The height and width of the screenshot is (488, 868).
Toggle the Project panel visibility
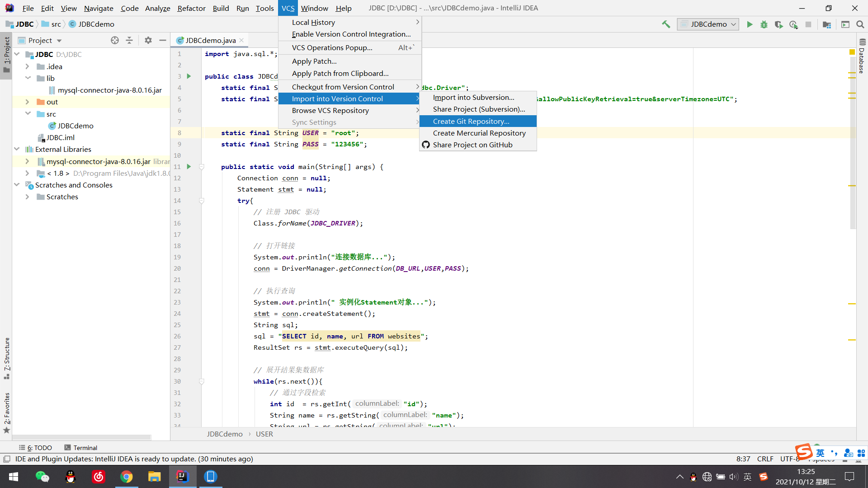click(x=6, y=54)
